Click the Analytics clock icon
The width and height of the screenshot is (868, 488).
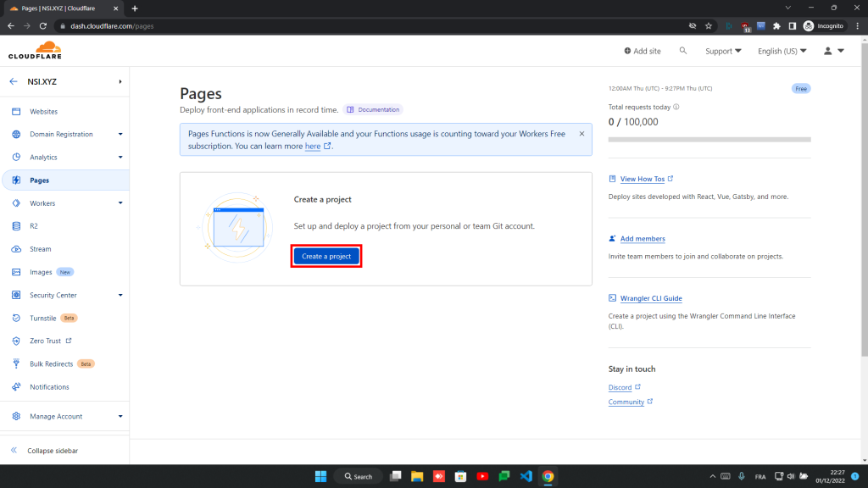(16, 157)
